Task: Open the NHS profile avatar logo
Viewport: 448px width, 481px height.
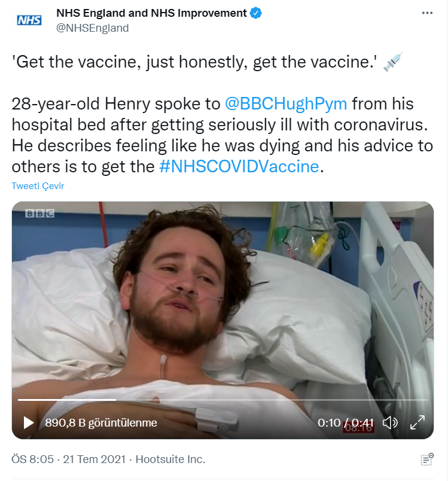Action: pos(29,20)
